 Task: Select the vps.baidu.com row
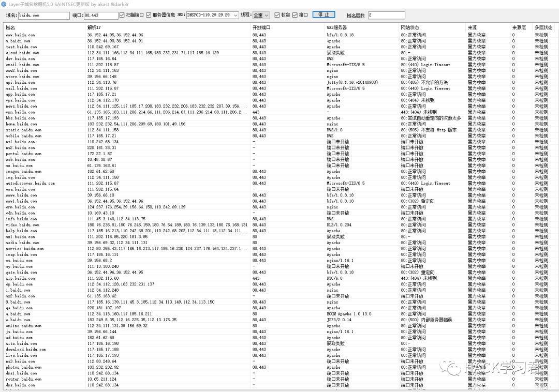point(279,100)
